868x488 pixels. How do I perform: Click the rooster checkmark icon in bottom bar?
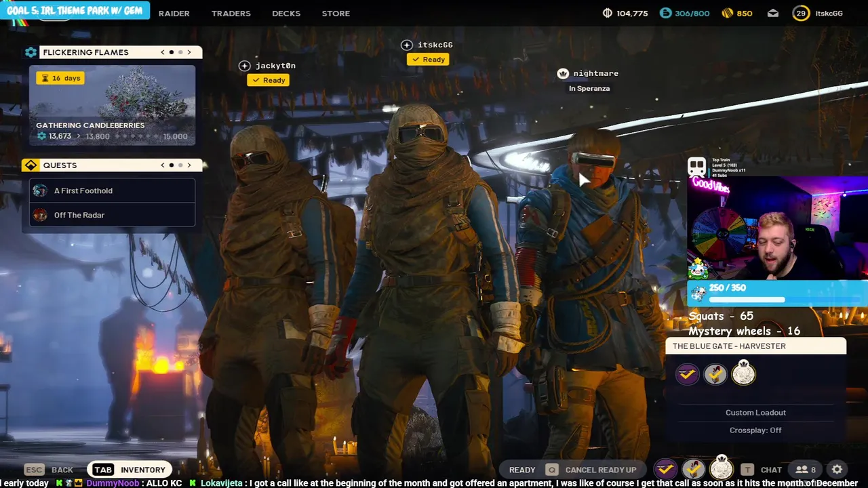693,469
